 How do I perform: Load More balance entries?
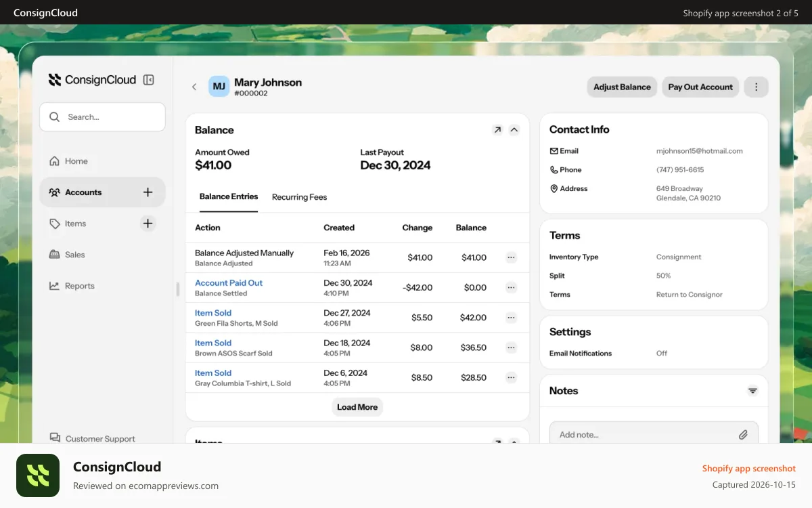pos(357,407)
